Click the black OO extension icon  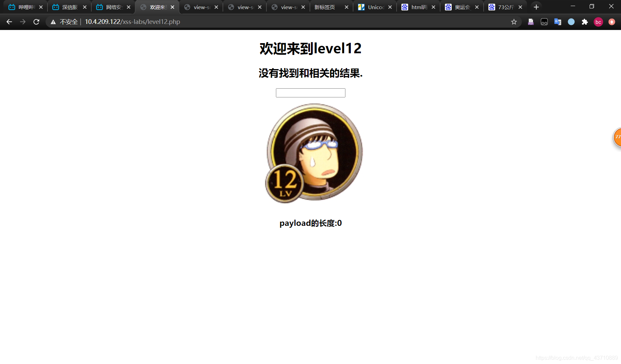point(544,22)
